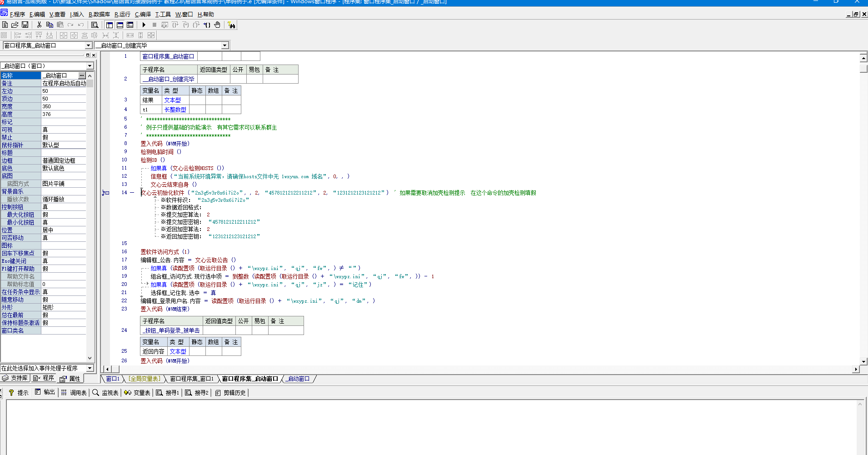This screenshot has width=868, height=455.
Task: Open the event handler subroutine dropdown
Action: click(x=90, y=368)
